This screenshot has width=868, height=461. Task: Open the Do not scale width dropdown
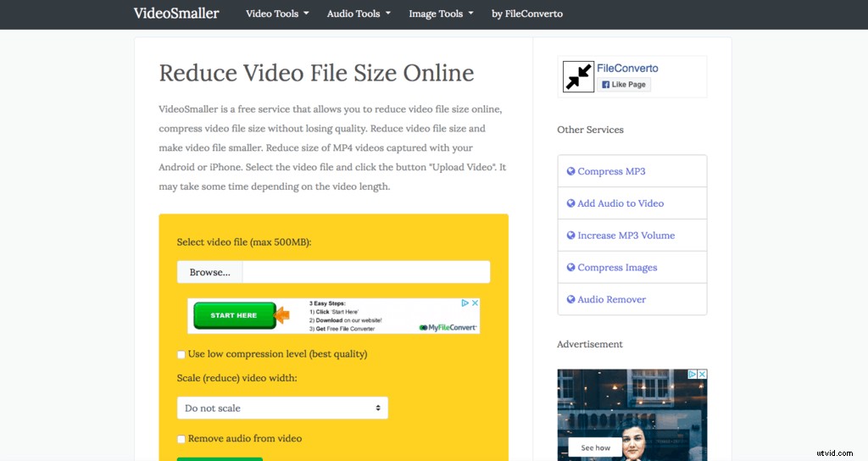point(282,408)
